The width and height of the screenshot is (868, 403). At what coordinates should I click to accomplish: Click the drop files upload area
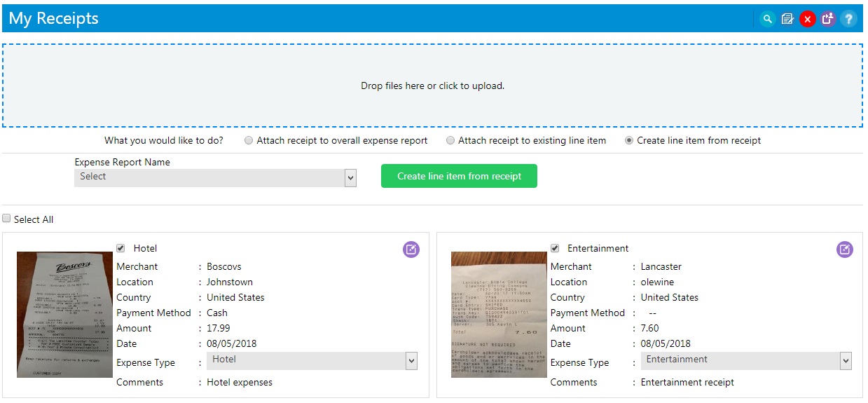432,86
